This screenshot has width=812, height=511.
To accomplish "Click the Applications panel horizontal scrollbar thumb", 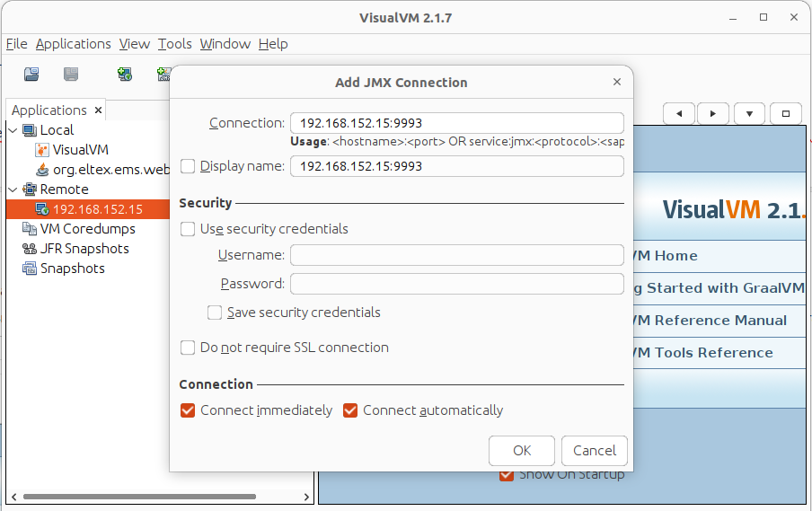I will [140, 497].
